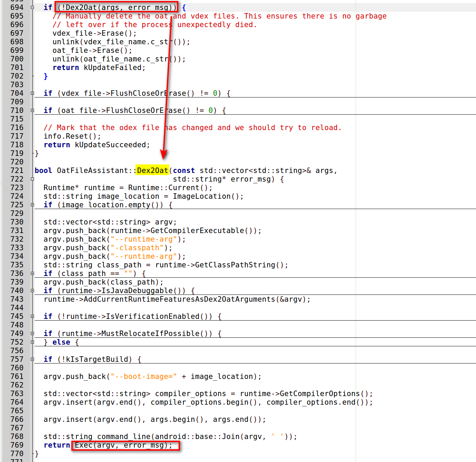The width and height of the screenshot is (476, 462).
Task: Expand the folded block at line 704
Action: coord(33,93)
